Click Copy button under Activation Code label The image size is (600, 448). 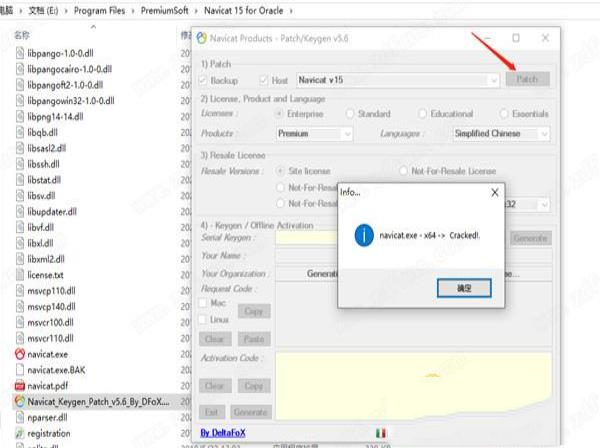pyautogui.click(x=254, y=386)
